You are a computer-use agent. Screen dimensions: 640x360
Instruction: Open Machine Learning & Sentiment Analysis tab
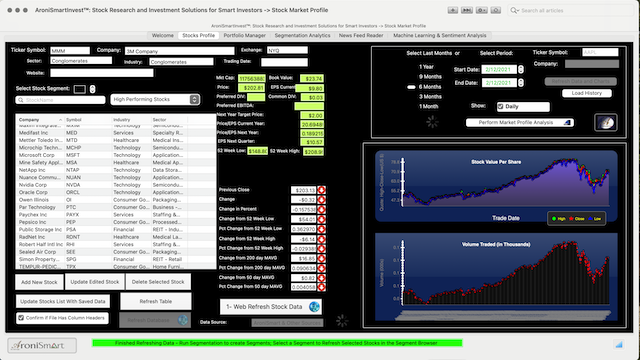click(440, 36)
